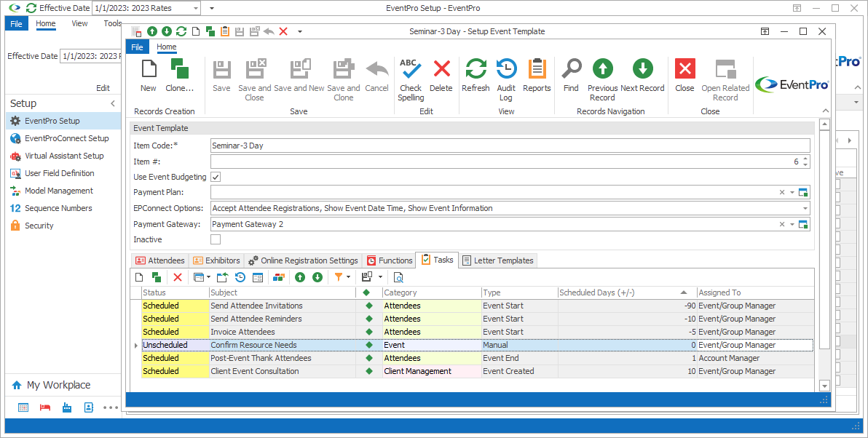Click the colored squares icon in Tasks toolbar

(278, 277)
